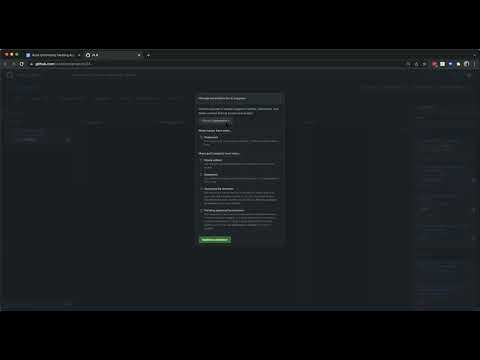Click the bookmark star icon in address bar

pyautogui.click(x=424, y=64)
